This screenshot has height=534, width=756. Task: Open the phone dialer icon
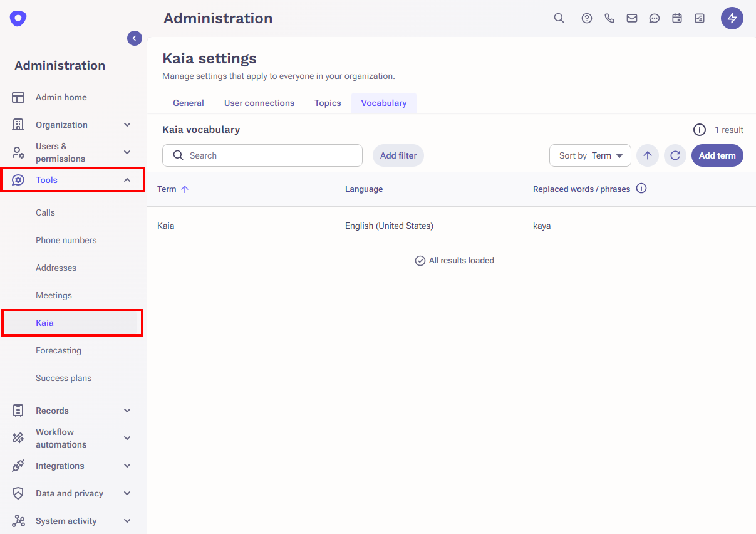point(609,18)
